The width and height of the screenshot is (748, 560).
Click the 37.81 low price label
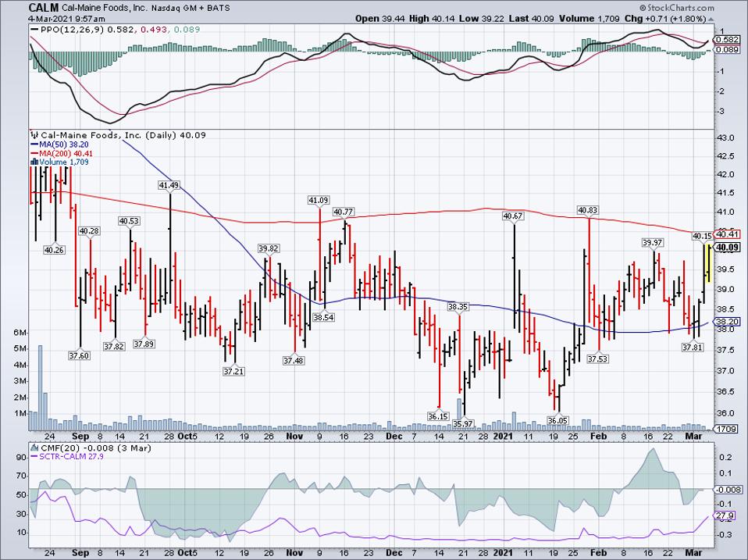[693, 348]
